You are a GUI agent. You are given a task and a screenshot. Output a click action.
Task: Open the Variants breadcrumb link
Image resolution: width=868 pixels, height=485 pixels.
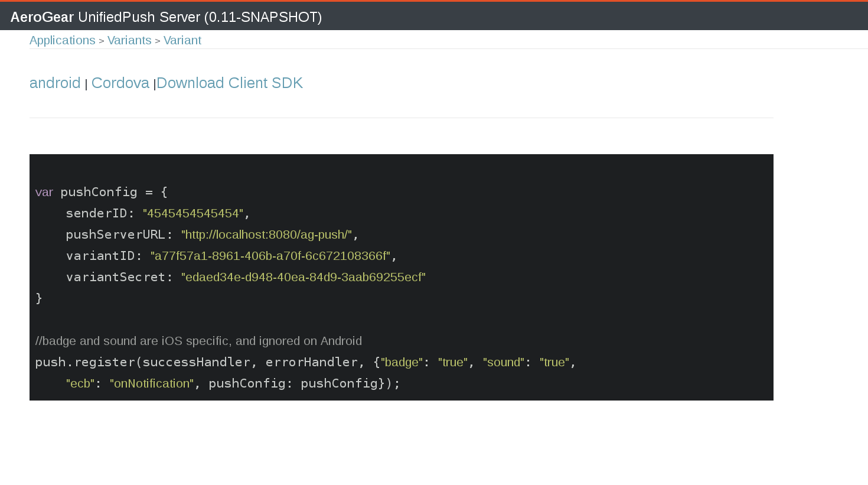(129, 40)
